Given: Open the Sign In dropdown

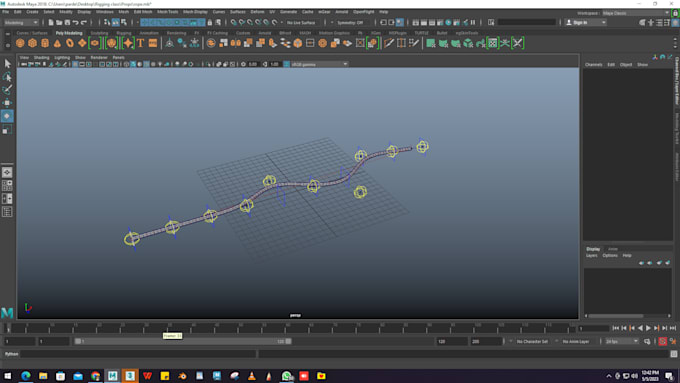Looking at the screenshot, I should (x=586, y=22).
